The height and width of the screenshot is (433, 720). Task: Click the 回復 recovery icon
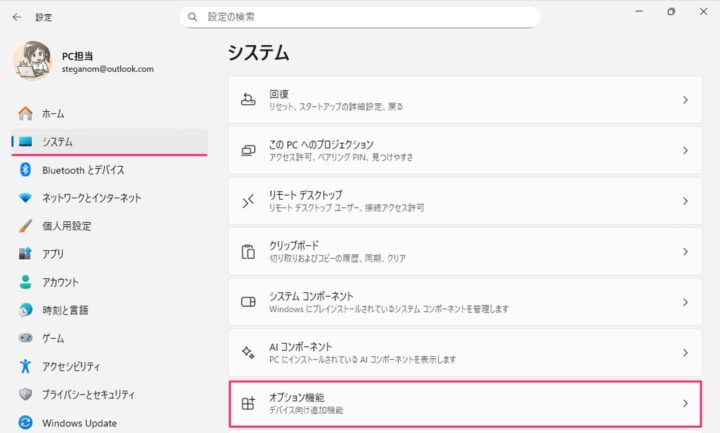point(248,100)
